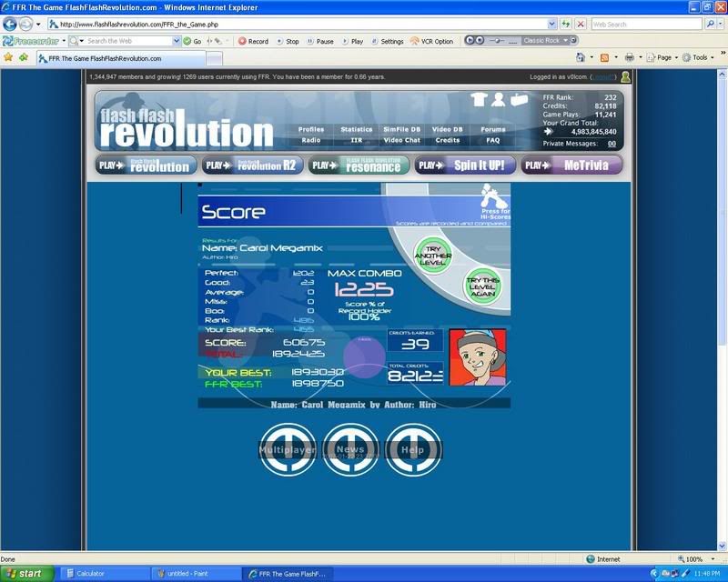Click the T-shirt shop icon
This screenshot has width=728, height=582.
pos(479,99)
